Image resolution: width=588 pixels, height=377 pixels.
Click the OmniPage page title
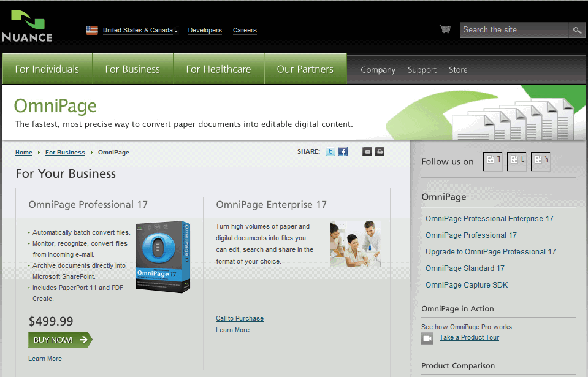(55, 105)
